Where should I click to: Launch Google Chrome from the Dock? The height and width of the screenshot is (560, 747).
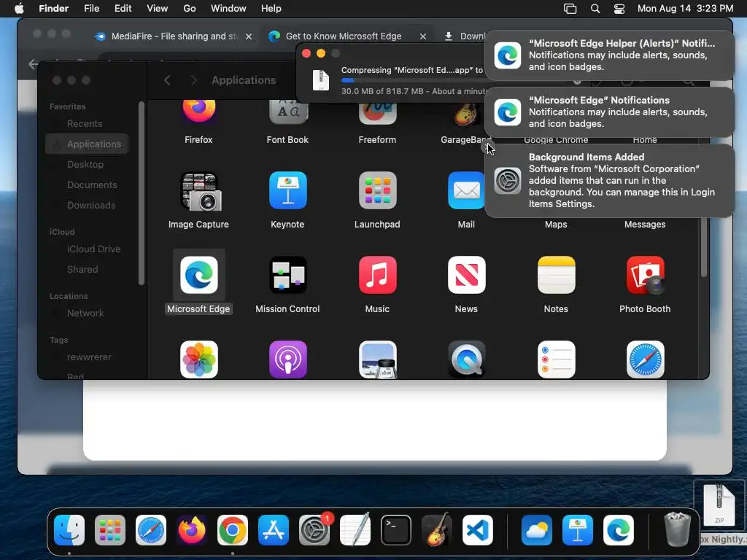point(233,530)
